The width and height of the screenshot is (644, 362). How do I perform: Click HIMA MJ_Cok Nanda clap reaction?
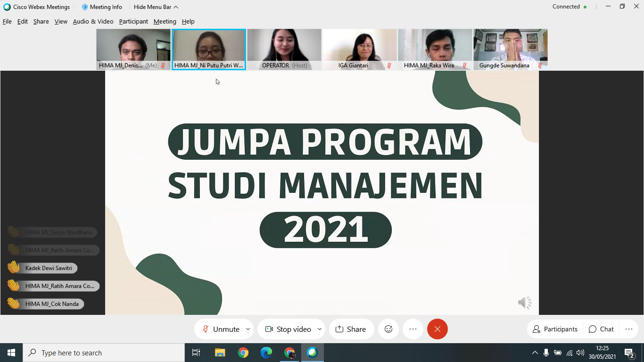[x=45, y=304]
